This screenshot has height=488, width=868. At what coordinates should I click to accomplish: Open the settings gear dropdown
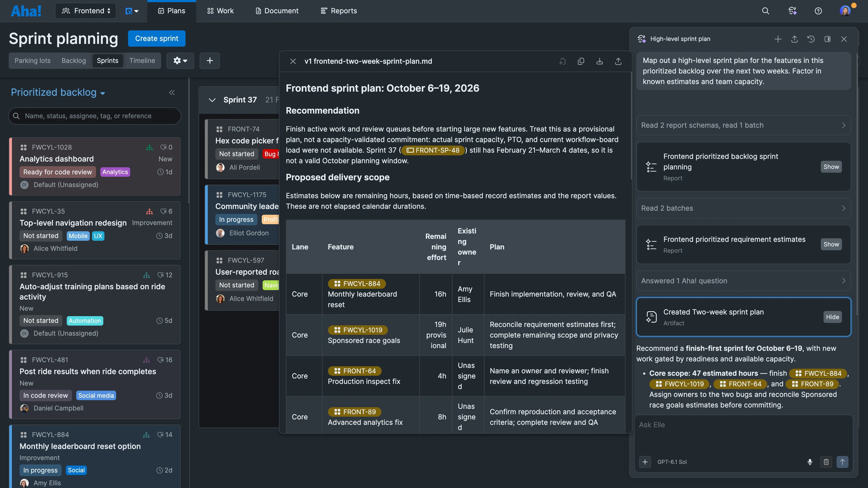180,61
